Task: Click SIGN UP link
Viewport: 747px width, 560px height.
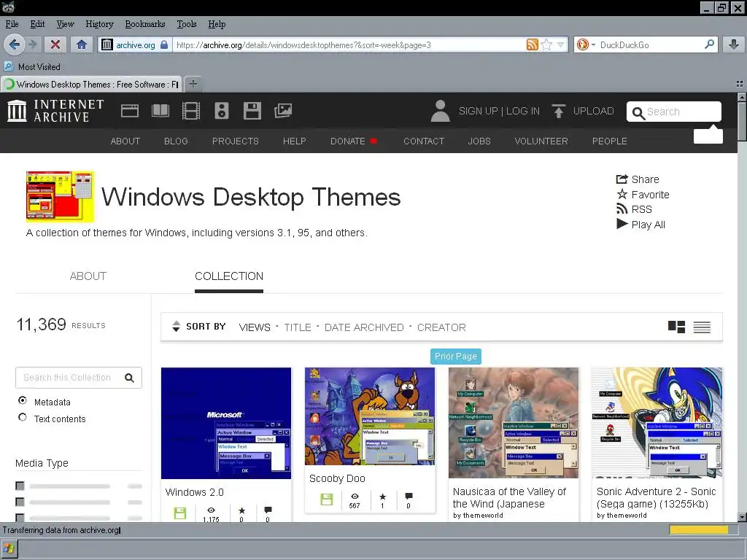Action: (478, 111)
